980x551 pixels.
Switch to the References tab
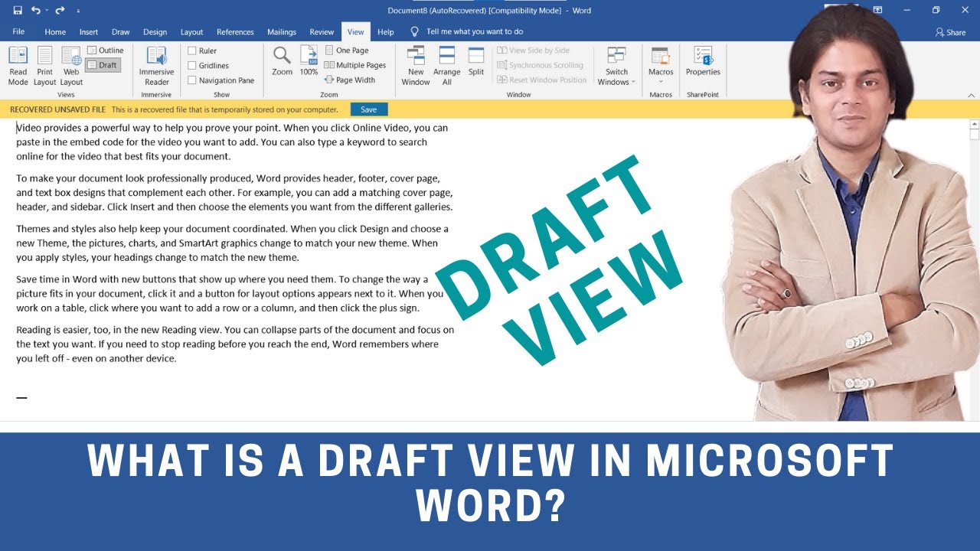pos(235,32)
